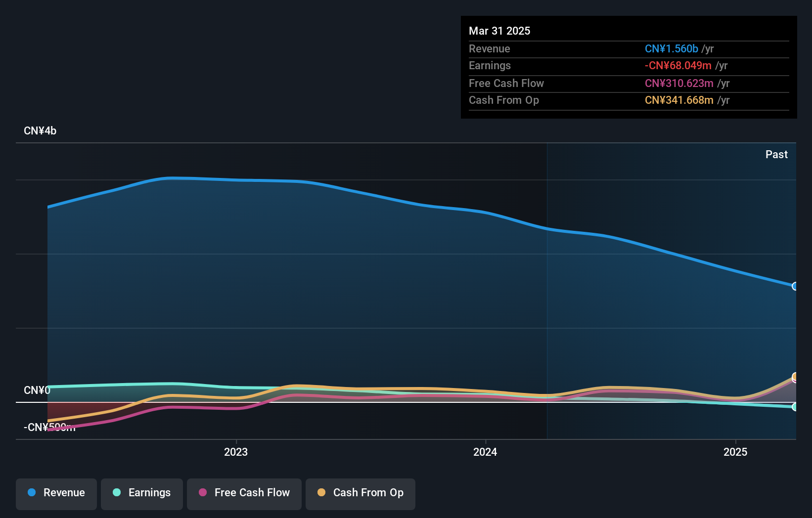Click the 2024 x-axis label
The width and height of the screenshot is (812, 518).
coord(485,452)
